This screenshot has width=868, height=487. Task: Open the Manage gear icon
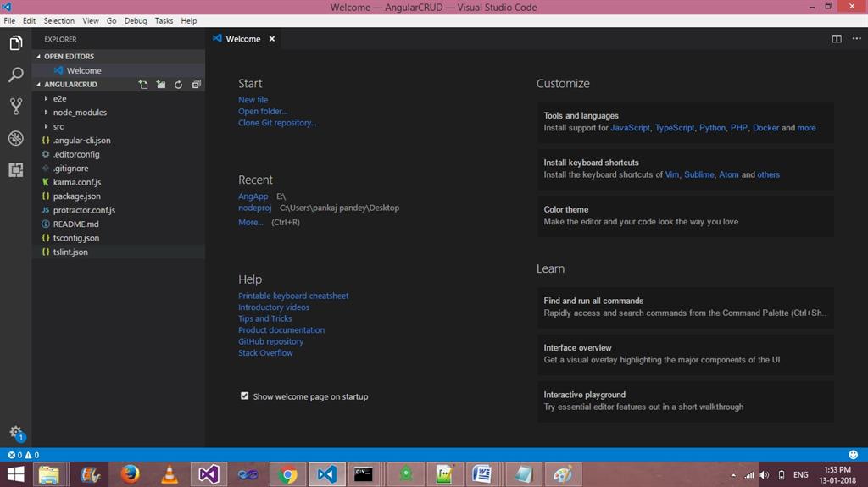[16, 433]
